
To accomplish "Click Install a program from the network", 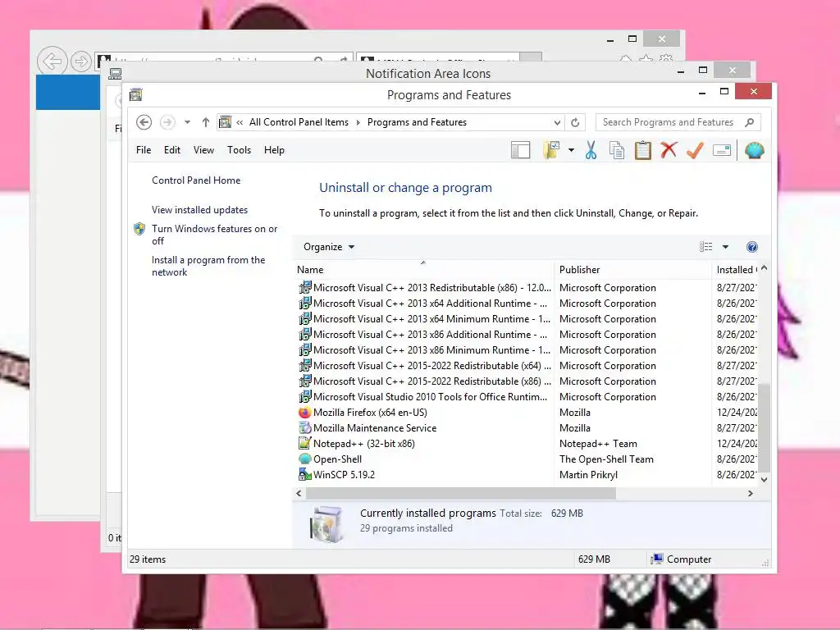I will pos(208,266).
